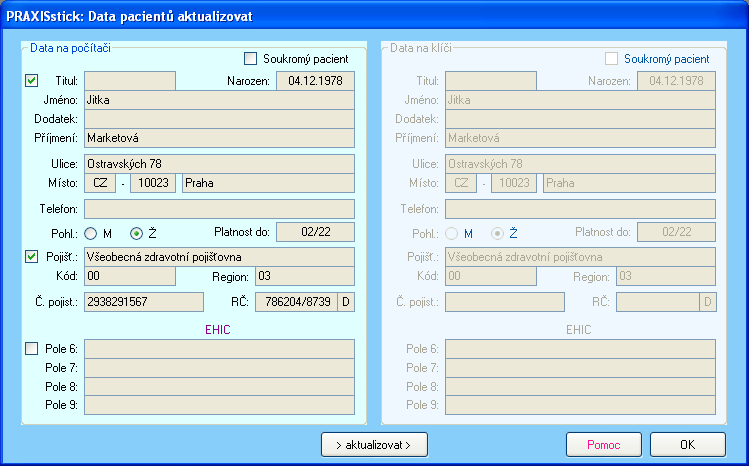Click the Jméno field containing Jitka
The height and width of the screenshot is (466, 749).
click(x=219, y=100)
